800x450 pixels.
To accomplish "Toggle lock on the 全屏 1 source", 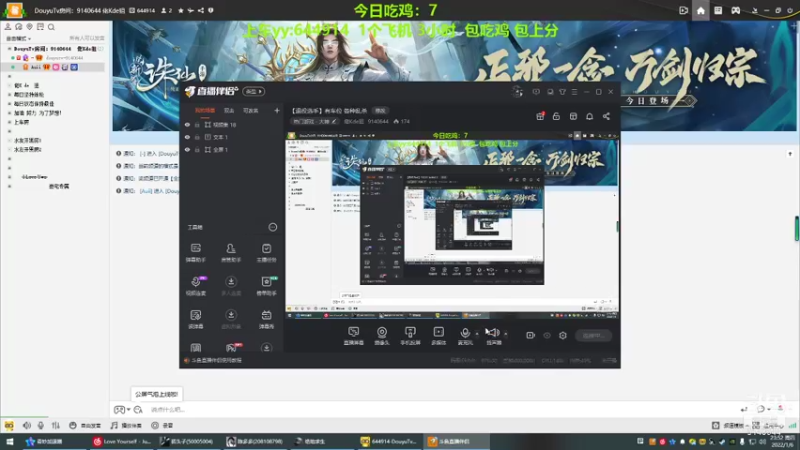I will coord(197,149).
